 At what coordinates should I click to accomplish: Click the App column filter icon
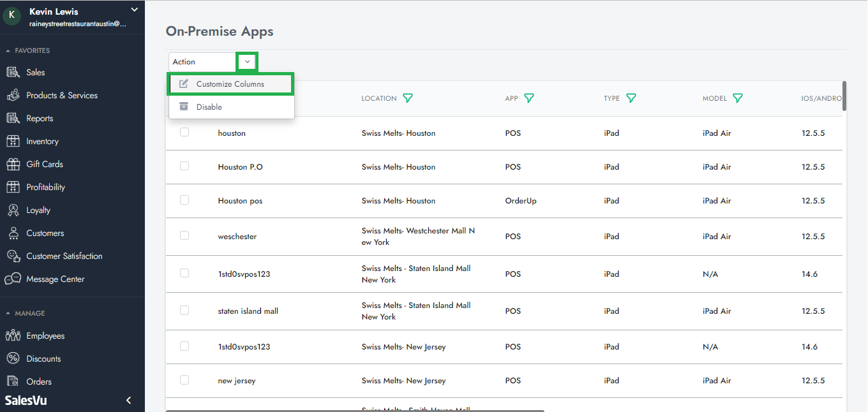tap(529, 98)
